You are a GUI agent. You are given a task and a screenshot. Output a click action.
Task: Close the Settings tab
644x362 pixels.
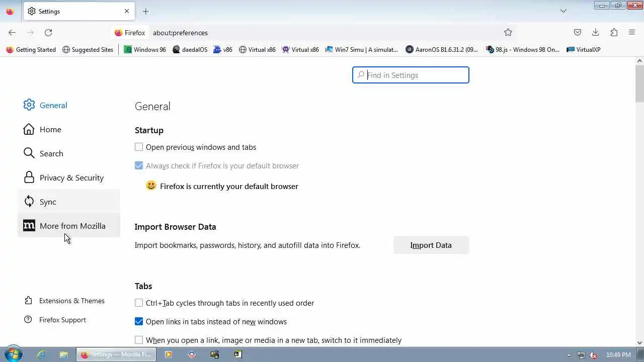[127, 11]
